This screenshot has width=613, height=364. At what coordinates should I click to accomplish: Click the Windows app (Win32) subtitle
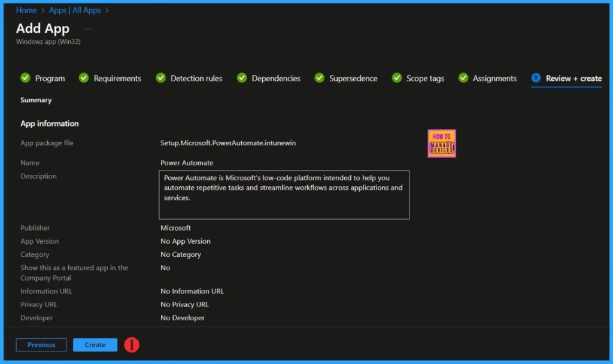[48, 41]
